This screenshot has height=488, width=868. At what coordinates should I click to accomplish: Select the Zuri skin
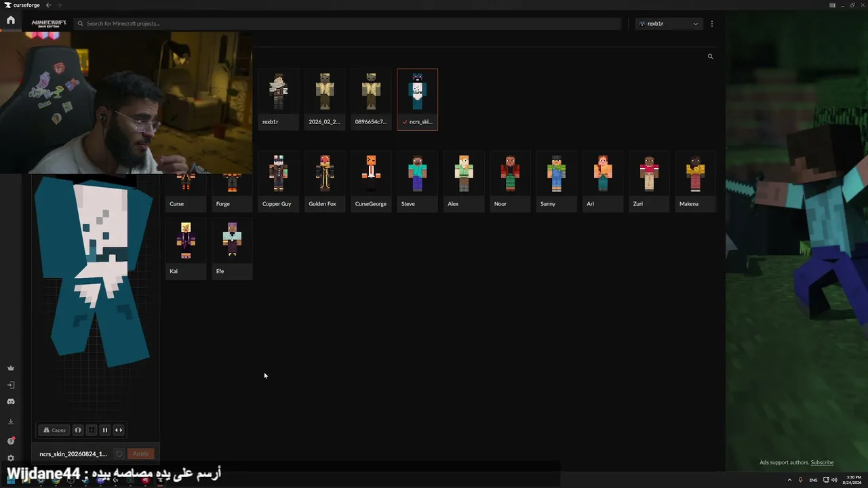[649, 182]
